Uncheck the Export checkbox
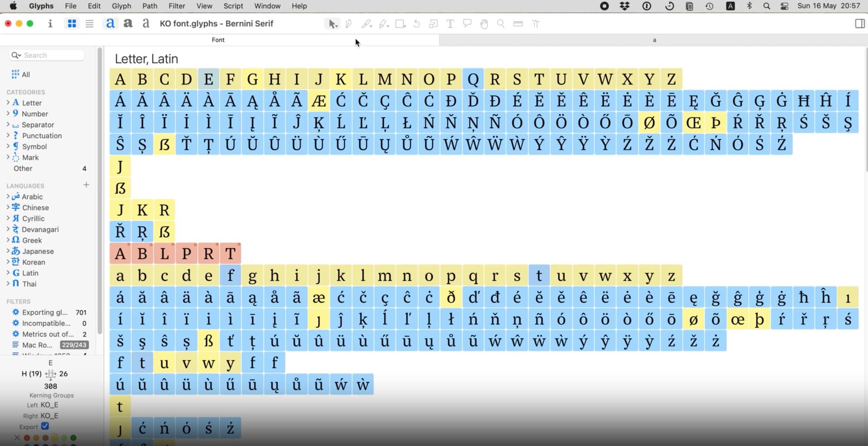 (x=45, y=426)
